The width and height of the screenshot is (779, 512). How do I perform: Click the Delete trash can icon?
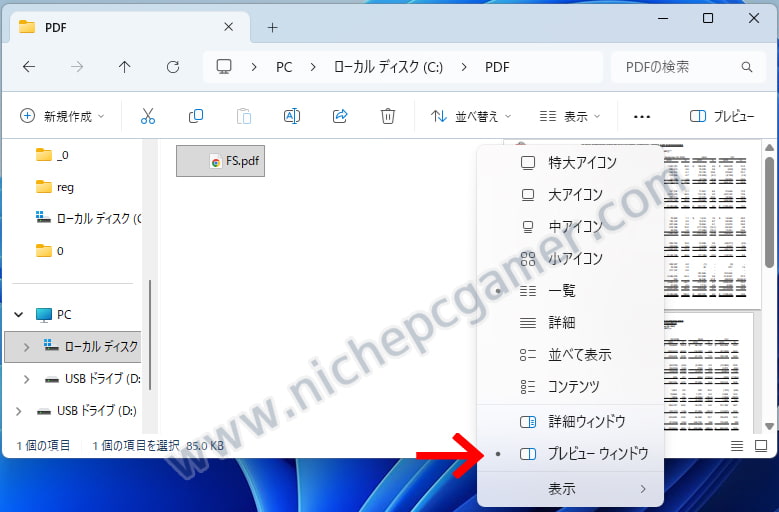point(388,116)
